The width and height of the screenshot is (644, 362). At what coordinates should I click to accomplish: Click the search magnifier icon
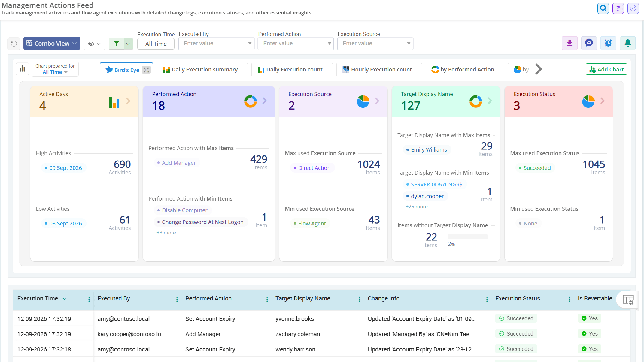603,8
